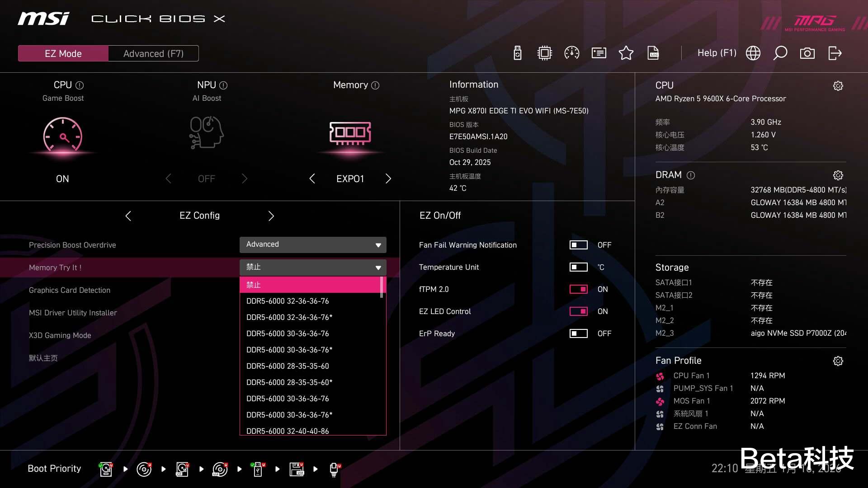Click the Fan Profile gear icon
Viewport: 868px width, 488px height.
tap(838, 361)
